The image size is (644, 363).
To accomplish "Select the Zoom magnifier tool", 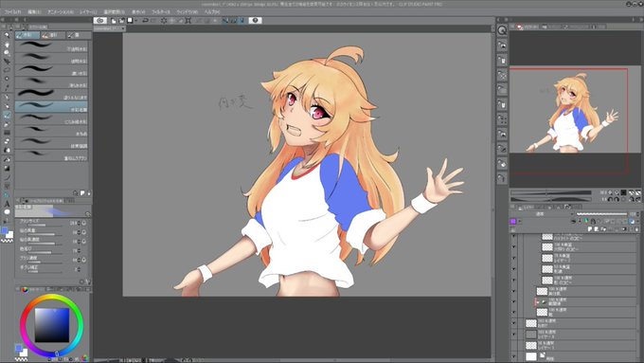I will coord(7,35).
